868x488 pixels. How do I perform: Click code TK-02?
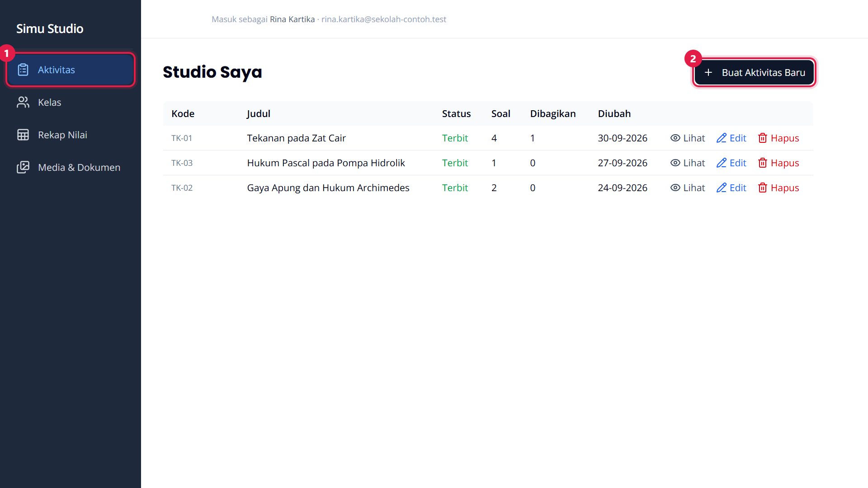click(182, 188)
